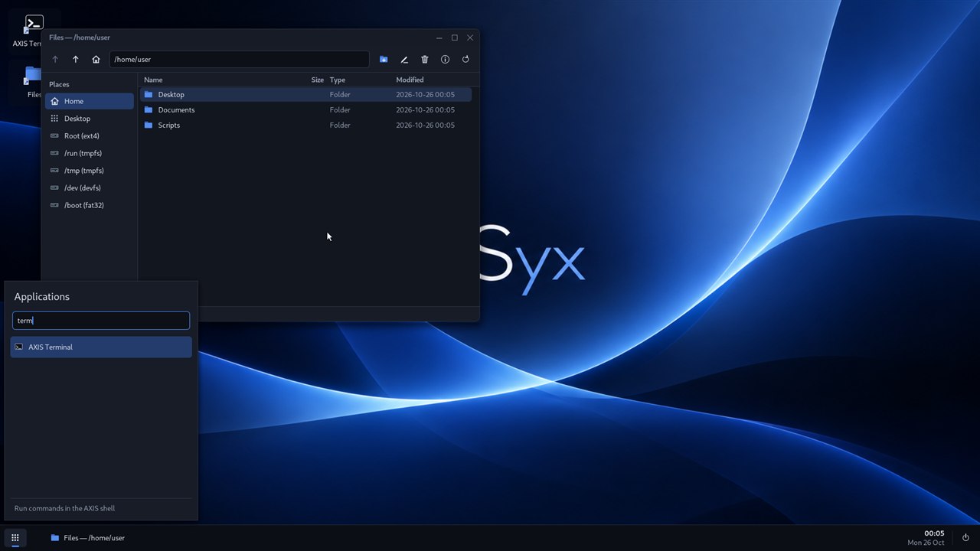Screen dimensions: 980x551
Task: Select Desktop in the Places sidebar
Action: [90, 119]
